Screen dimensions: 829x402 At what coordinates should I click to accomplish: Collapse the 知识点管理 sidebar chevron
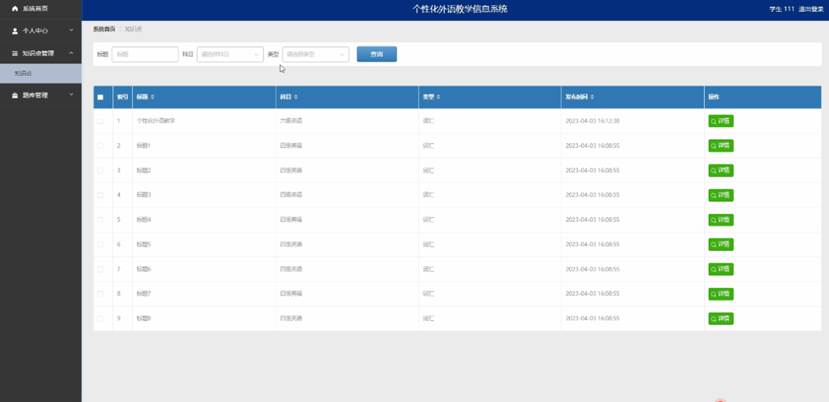tap(71, 53)
